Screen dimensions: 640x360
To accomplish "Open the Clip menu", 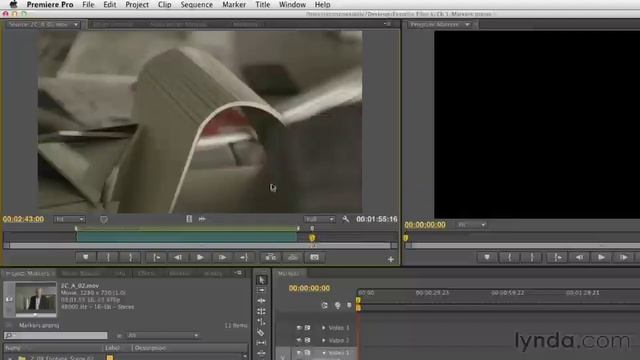I will (x=164, y=4).
